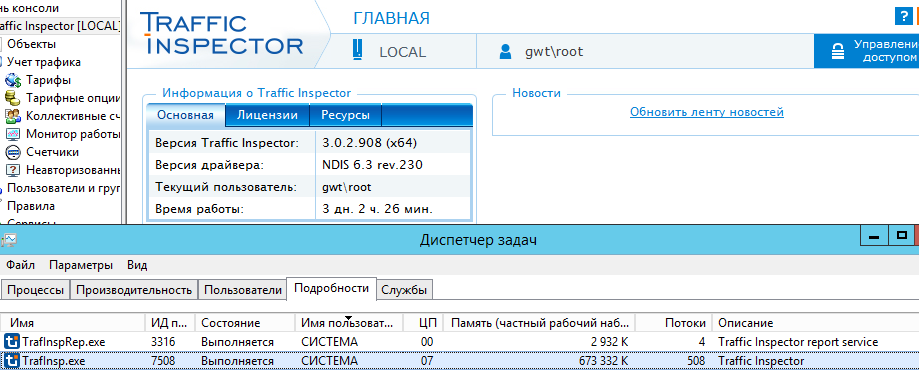Click the Неавторизованные question icon
The image size is (919, 370).
[x=13, y=171]
